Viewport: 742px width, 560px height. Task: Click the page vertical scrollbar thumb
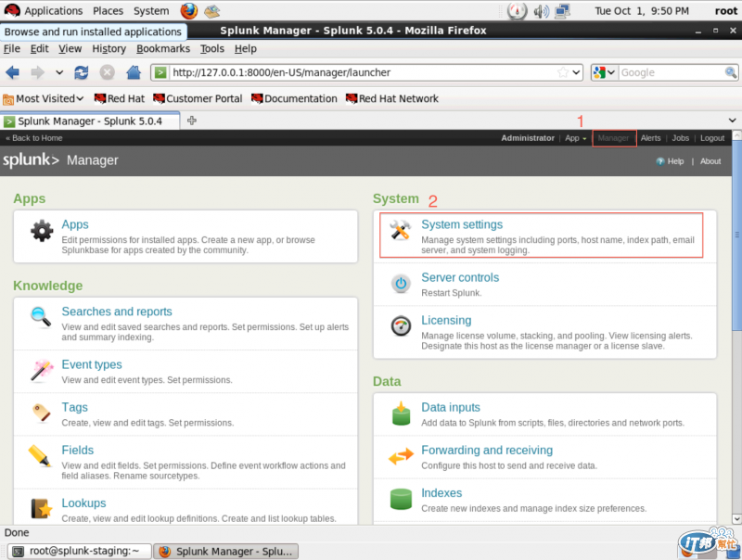[736, 235]
